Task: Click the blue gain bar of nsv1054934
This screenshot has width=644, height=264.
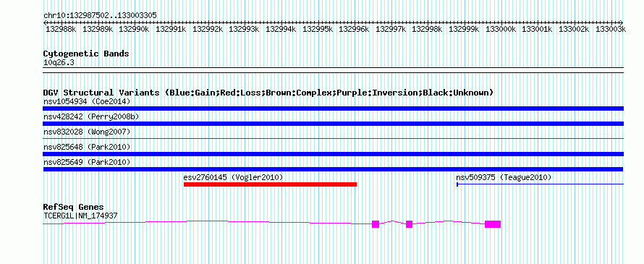Action: (x=333, y=108)
